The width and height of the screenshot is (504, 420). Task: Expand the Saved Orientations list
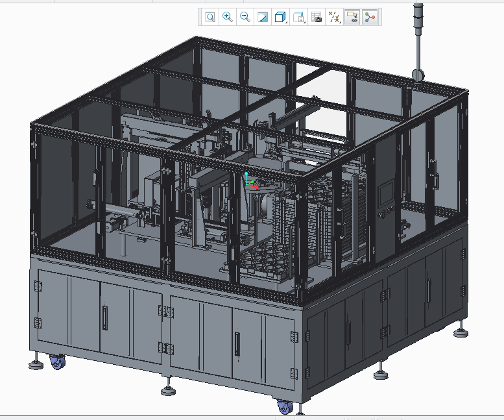pos(299,18)
